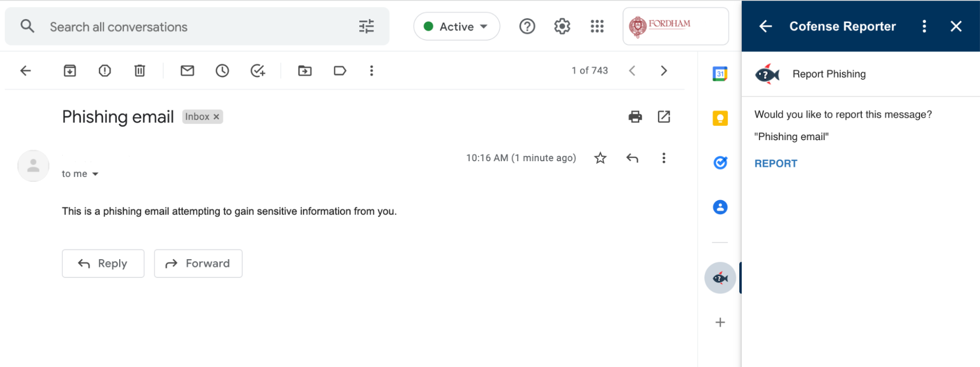This screenshot has height=367, width=980.
Task: Open Contacts side panel
Action: tap(720, 207)
